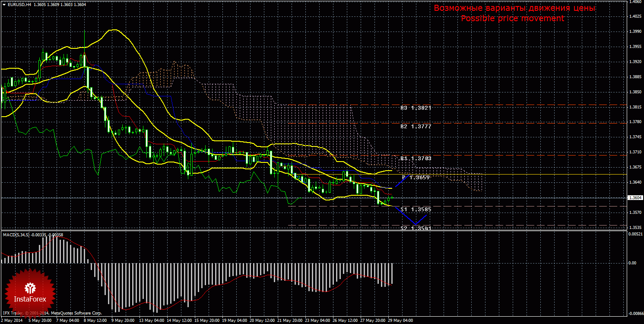Select the R2 1.3777 level label

(x=416, y=127)
